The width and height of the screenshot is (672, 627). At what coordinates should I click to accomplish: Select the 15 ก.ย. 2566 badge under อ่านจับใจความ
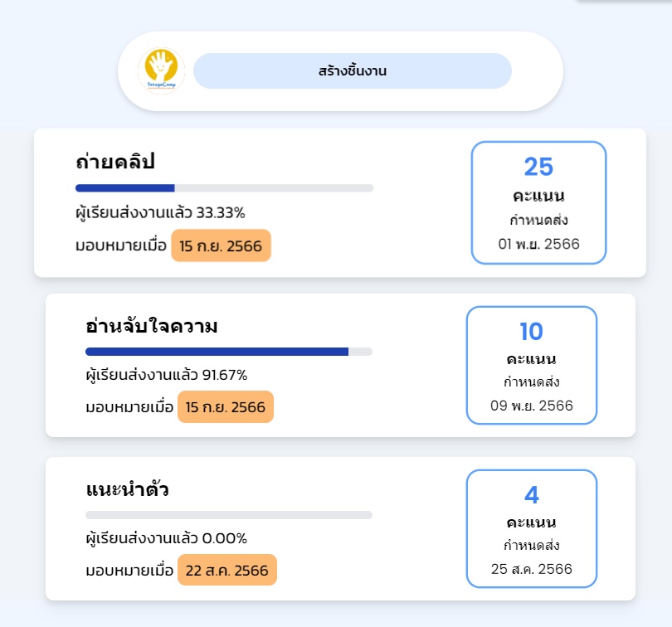(226, 406)
